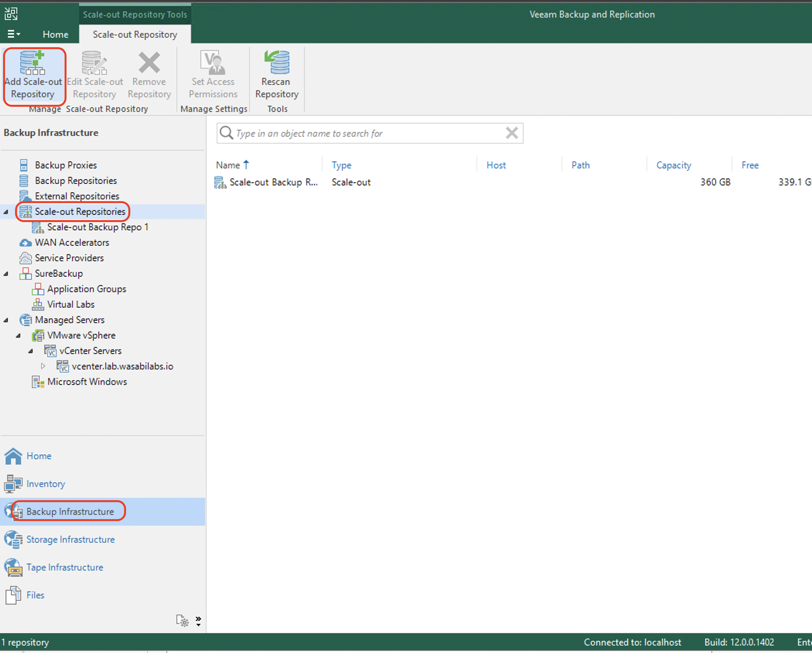Viewport: 812px width, 653px height.
Task: Select Backup Proxies in the tree
Action: pos(66,165)
